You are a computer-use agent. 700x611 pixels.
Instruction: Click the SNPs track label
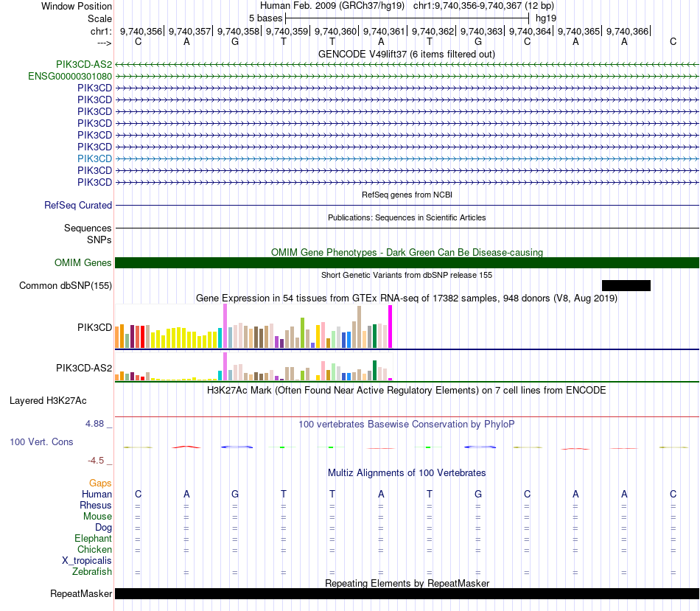[x=99, y=240]
